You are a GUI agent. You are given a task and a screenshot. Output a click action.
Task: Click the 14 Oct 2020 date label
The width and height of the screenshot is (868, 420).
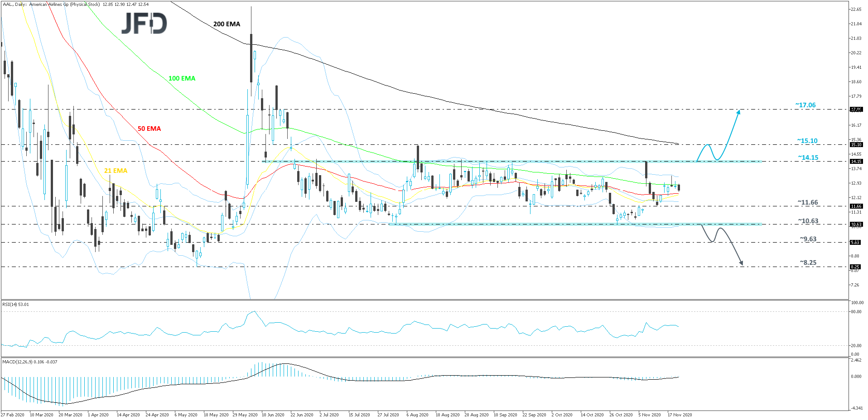tap(592, 415)
